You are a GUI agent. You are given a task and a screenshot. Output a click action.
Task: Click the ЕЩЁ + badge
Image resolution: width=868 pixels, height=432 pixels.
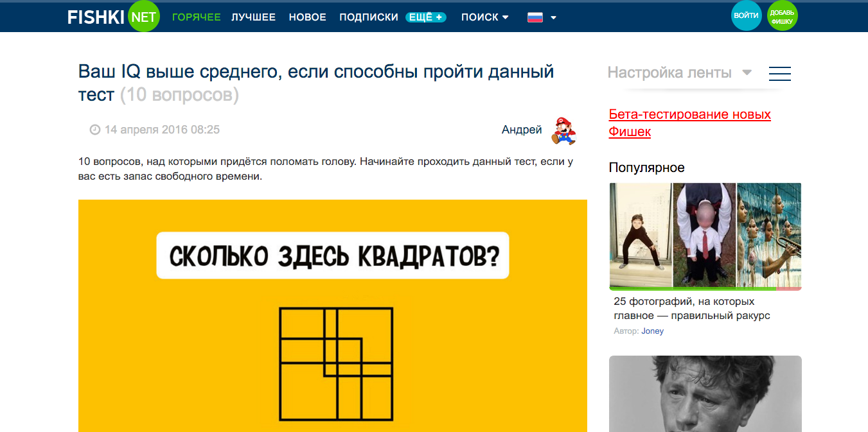point(425,17)
